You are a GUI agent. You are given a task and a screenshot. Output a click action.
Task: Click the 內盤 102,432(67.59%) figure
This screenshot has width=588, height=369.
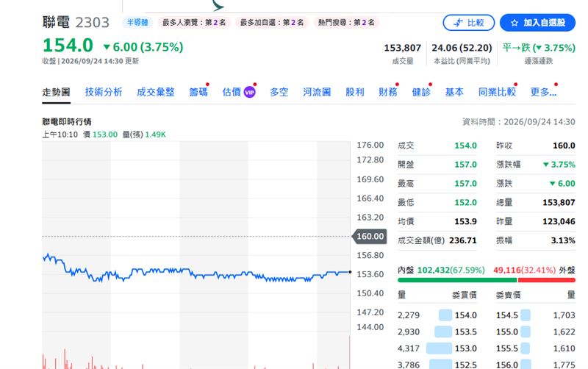(451, 270)
